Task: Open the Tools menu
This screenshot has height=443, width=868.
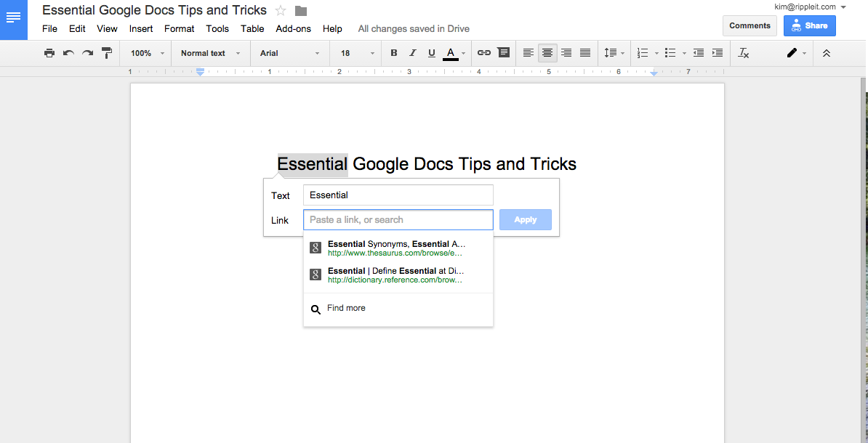Action: pos(217,29)
